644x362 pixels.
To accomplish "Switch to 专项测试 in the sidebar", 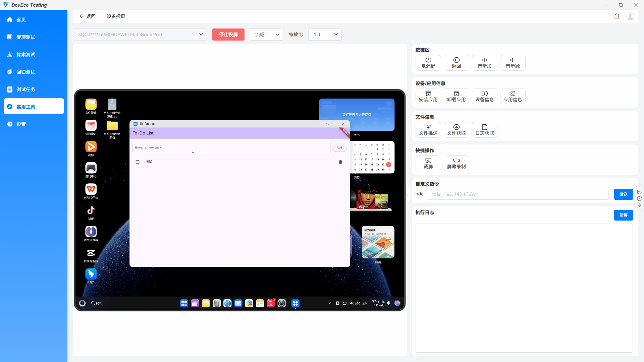I will coord(26,37).
